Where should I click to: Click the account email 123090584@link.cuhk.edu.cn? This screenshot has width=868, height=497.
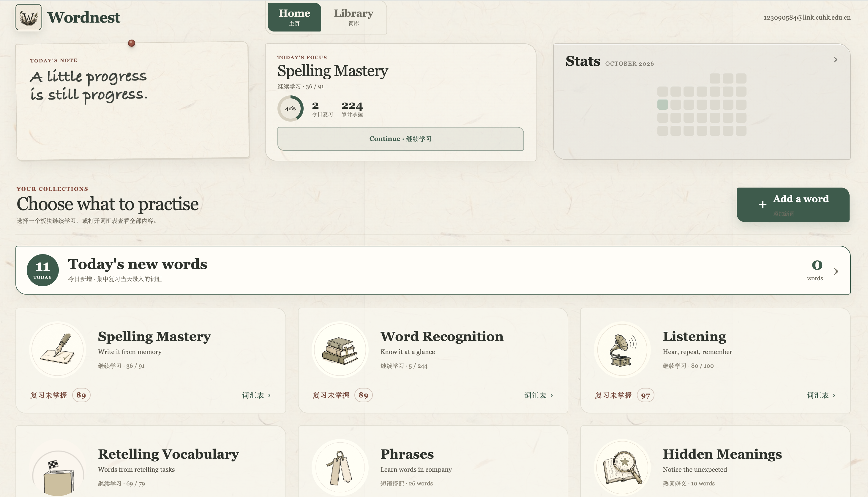pyautogui.click(x=807, y=18)
